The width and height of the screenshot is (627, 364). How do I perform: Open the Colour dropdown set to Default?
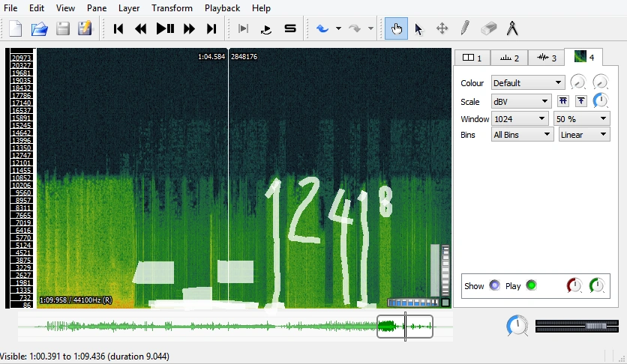click(527, 83)
